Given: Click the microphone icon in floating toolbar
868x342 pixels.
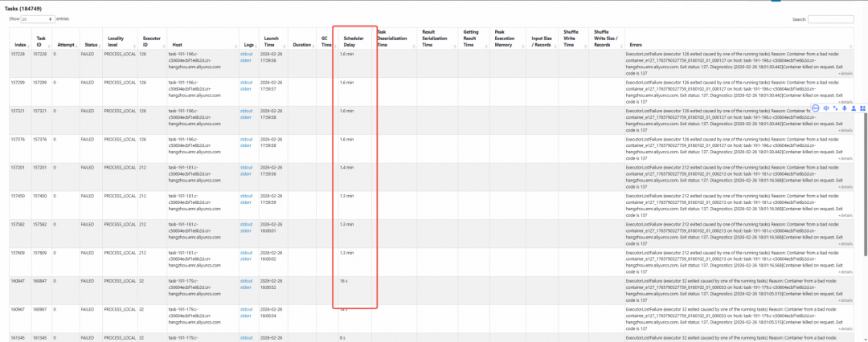Looking at the screenshot, I should pyautogui.click(x=843, y=108).
